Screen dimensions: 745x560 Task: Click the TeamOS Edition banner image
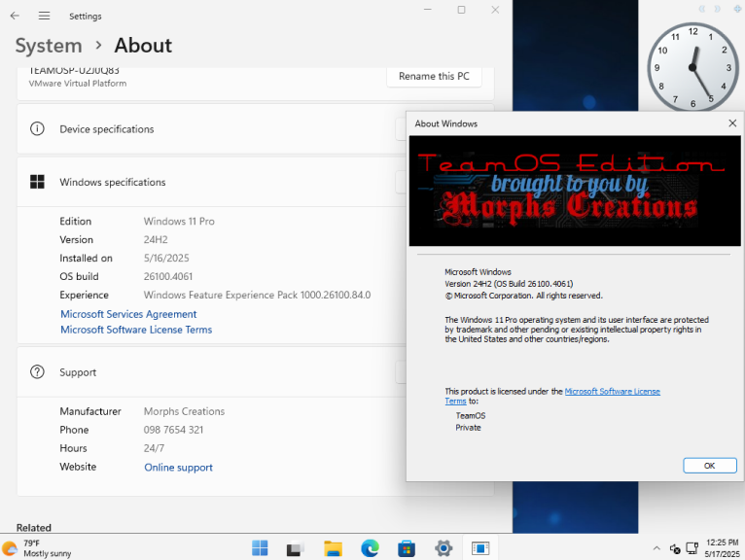click(575, 191)
